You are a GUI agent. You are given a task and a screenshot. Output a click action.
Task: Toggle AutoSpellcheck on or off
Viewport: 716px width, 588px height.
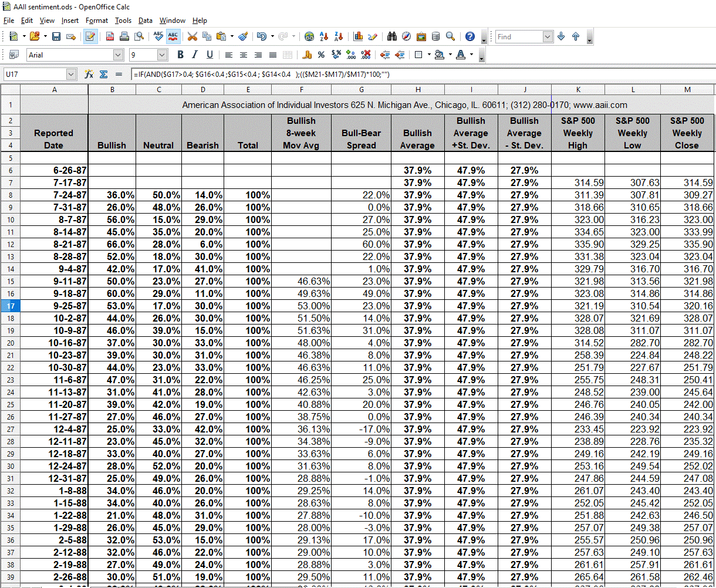click(173, 36)
